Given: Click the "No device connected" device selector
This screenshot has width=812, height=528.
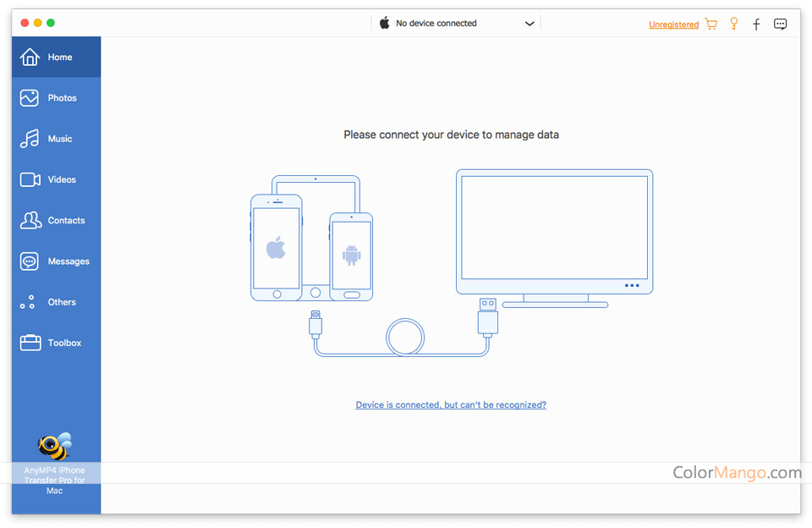Looking at the screenshot, I should point(436,24).
